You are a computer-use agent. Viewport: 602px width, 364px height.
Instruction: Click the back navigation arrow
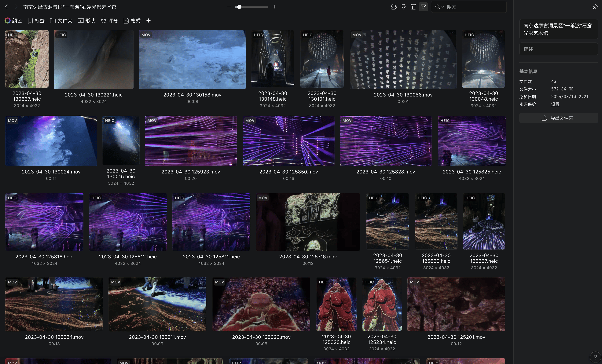click(x=7, y=7)
